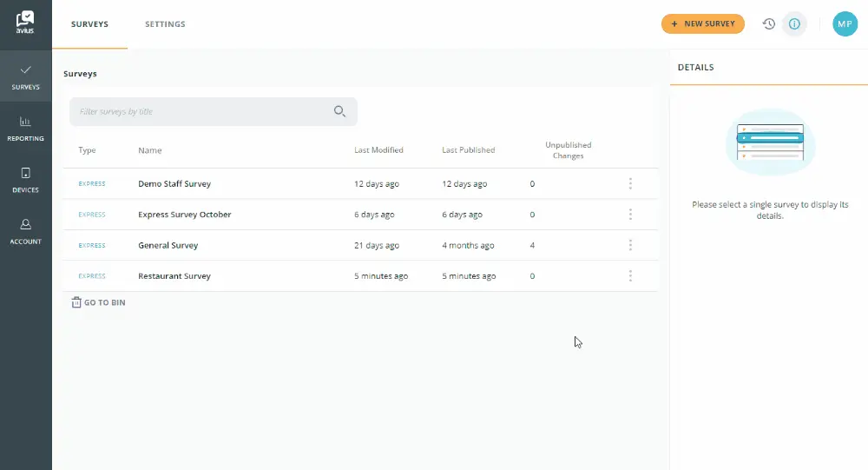This screenshot has width=868, height=470.
Task: Toggle the info details icon
Action: coord(794,23)
